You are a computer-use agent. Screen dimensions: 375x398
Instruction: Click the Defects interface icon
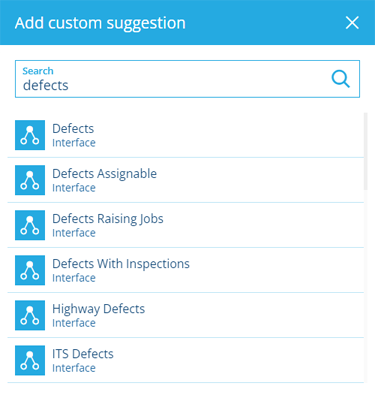(x=30, y=135)
